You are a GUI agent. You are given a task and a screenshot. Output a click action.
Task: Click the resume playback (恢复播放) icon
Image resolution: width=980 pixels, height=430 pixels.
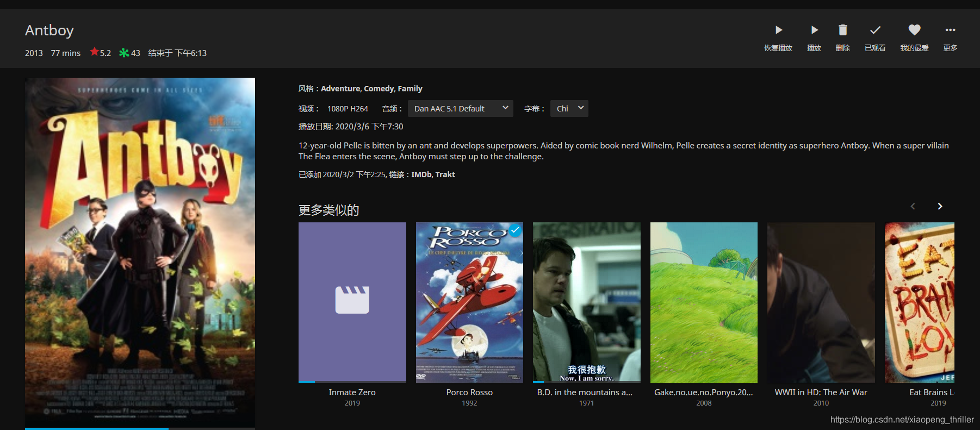click(x=778, y=30)
